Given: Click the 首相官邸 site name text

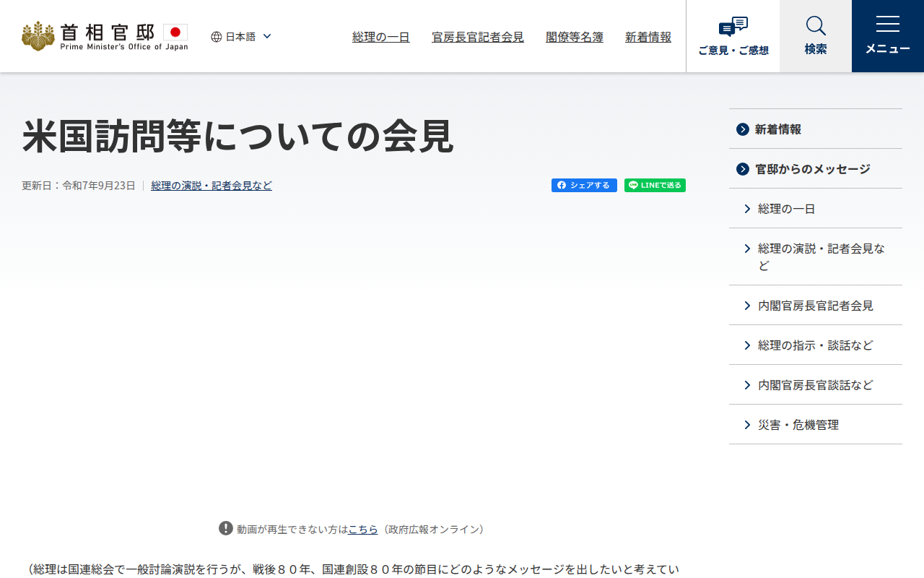Looking at the screenshot, I should pyautogui.click(x=108, y=32).
